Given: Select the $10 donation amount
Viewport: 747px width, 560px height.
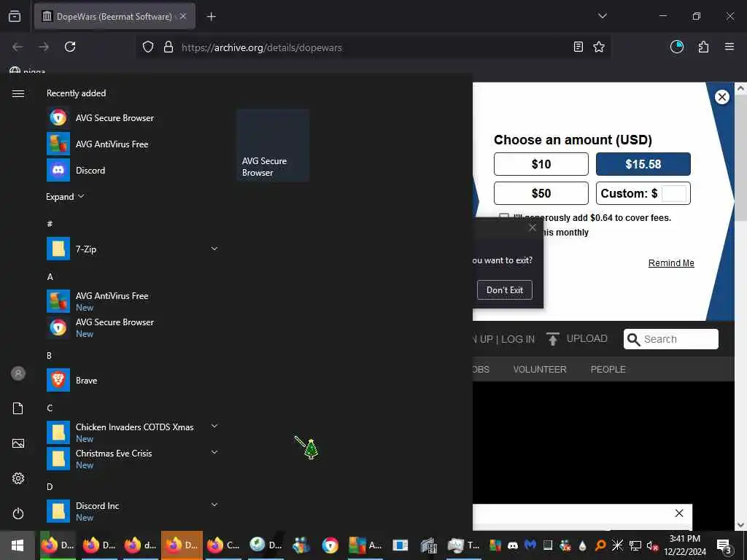Looking at the screenshot, I should tap(541, 164).
